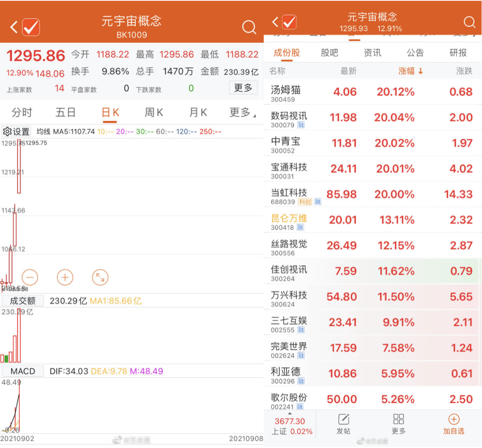Switch to the 五日 chart tab

coord(66,112)
